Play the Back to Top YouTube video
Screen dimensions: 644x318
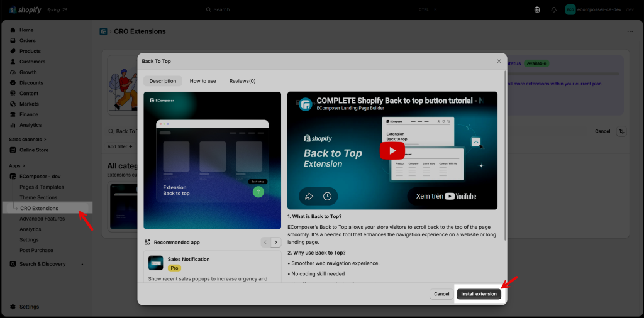tap(392, 151)
